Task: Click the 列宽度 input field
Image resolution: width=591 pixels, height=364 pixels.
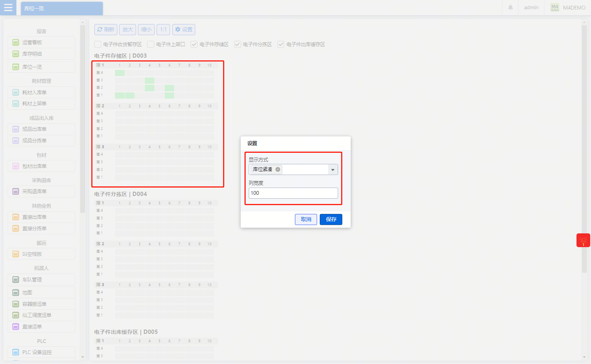Action: click(293, 193)
